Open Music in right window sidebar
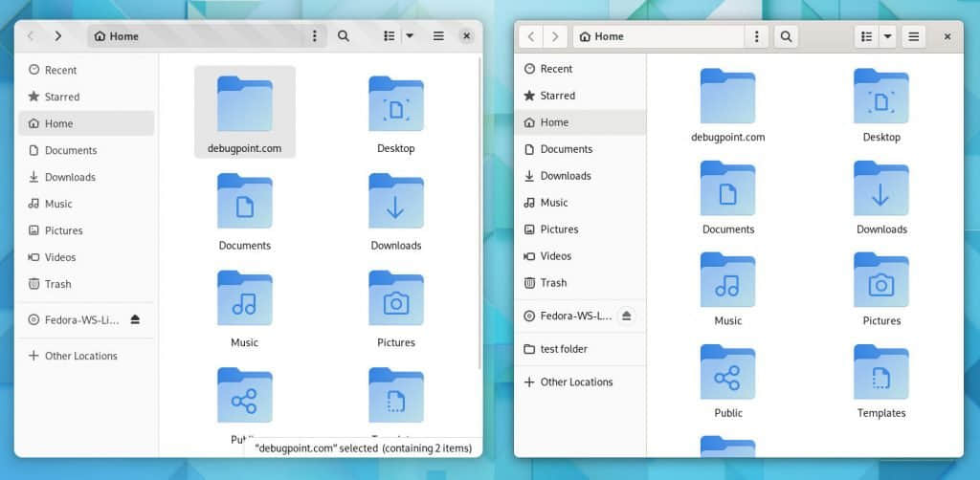 (x=580, y=203)
